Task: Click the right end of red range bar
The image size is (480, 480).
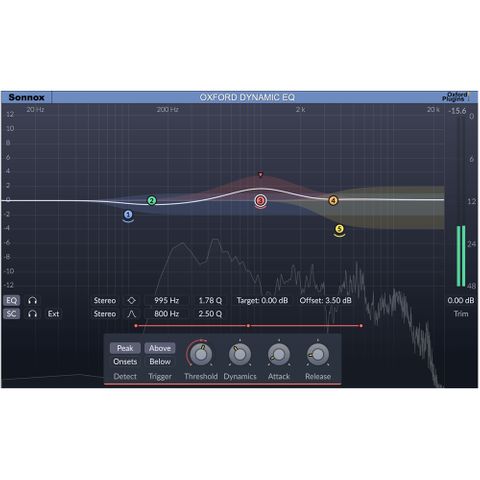Action: click(361, 326)
